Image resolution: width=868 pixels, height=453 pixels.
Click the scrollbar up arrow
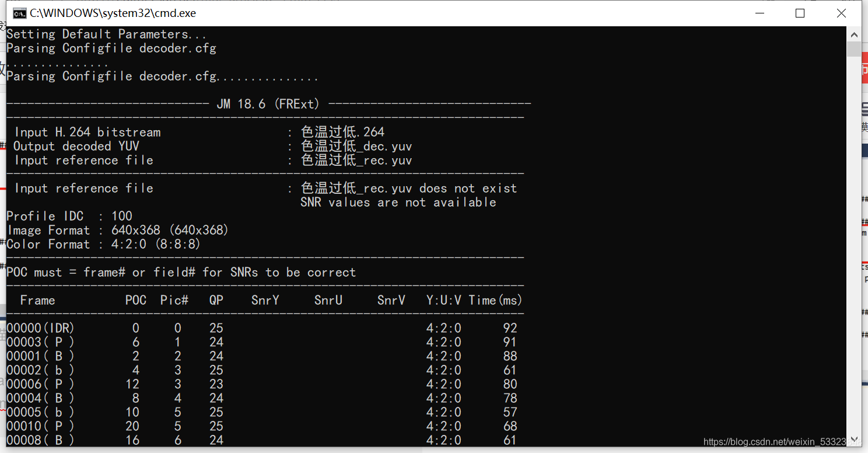point(854,34)
